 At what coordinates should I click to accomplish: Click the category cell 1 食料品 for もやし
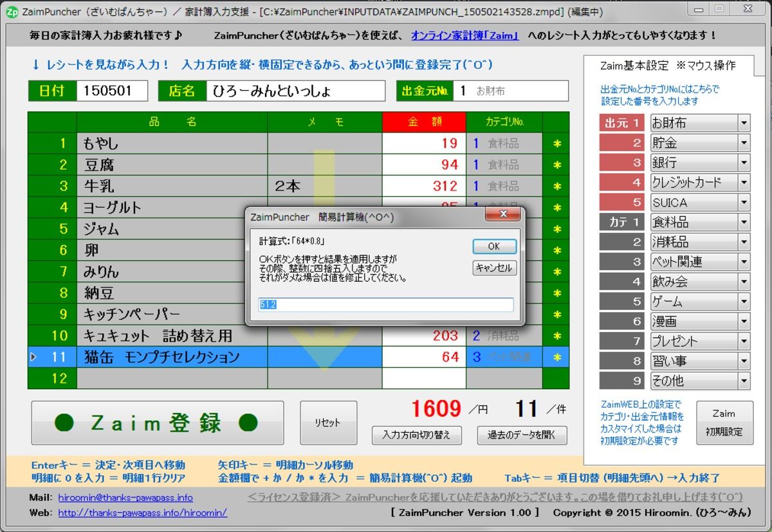point(504,143)
